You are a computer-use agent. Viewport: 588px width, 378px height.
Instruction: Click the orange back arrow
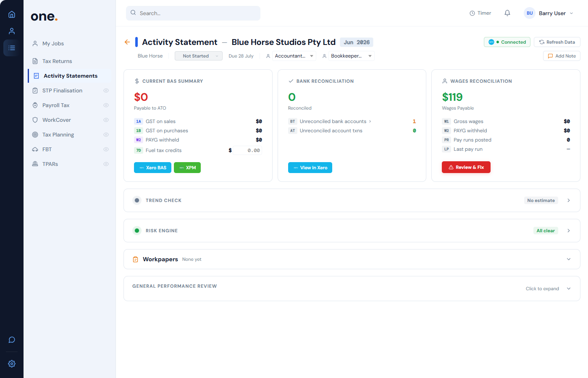pyautogui.click(x=127, y=42)
